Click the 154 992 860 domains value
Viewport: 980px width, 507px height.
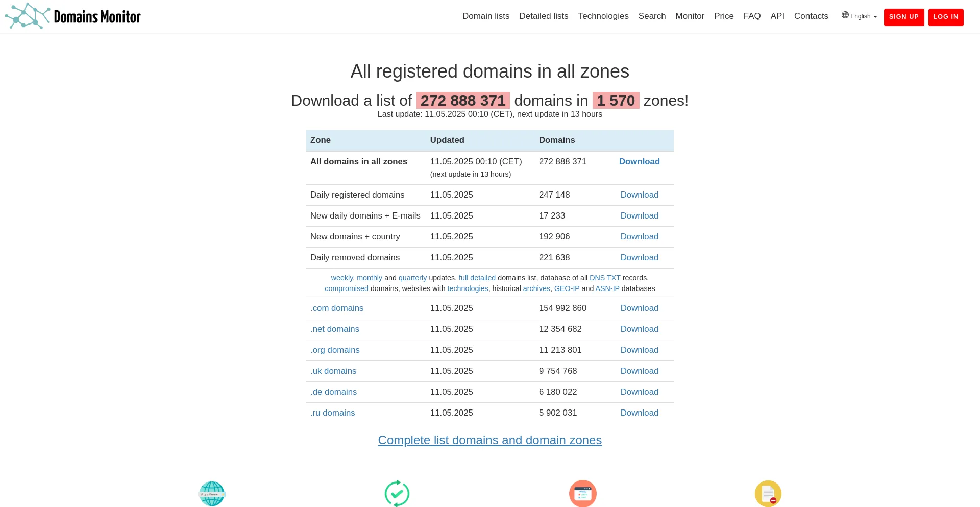point(562,308)
